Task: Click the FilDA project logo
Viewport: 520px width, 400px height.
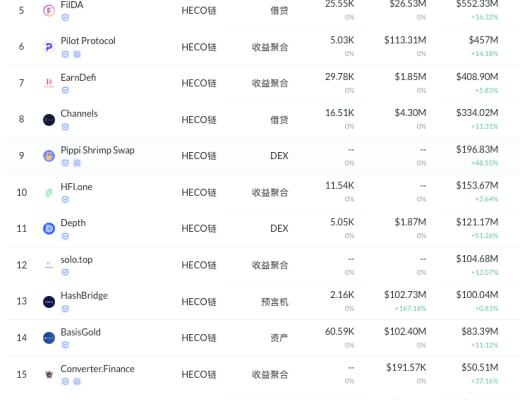Action: [49, 11]
